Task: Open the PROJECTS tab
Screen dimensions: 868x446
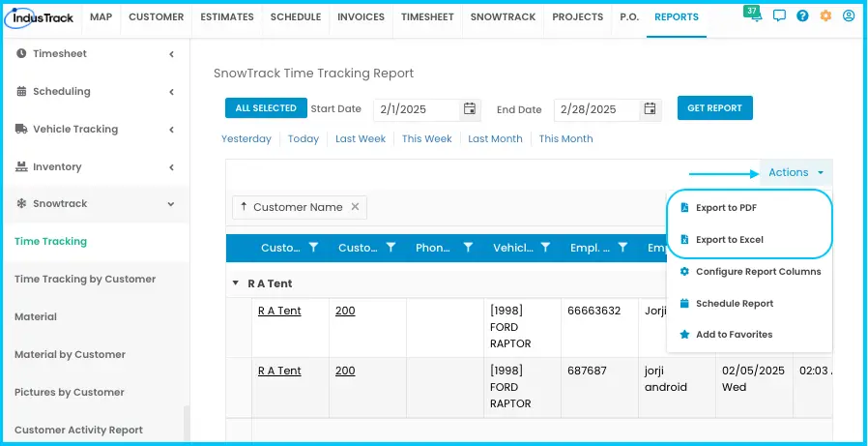Action: pyautogui.click(x=578, y=17)
